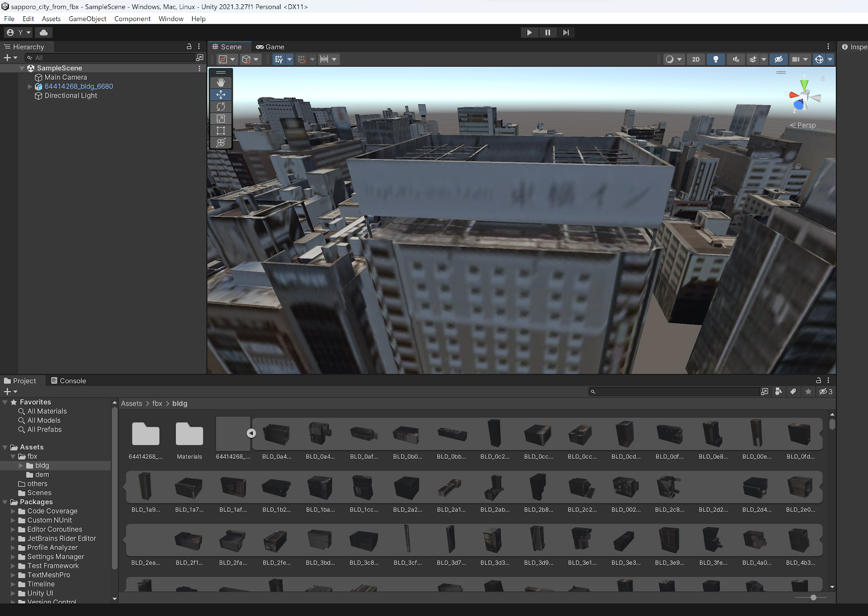Toggle scene lighting bulb
The height and width of the screenshot is (616, 868).
tap(716, 60)
